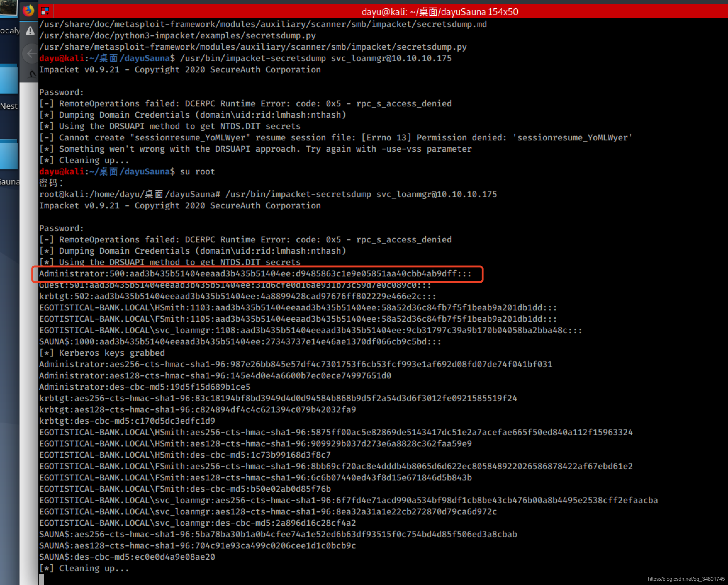Click the HSmith:aes128-cts-hmac-sha1-96 key line

tap(255, 444)
